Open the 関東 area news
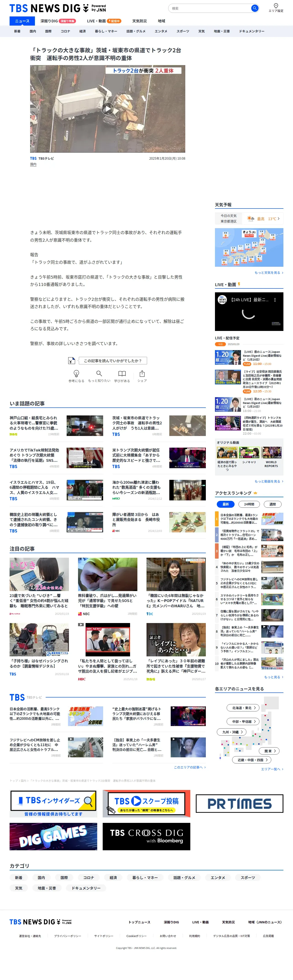 tap(269, 751)
